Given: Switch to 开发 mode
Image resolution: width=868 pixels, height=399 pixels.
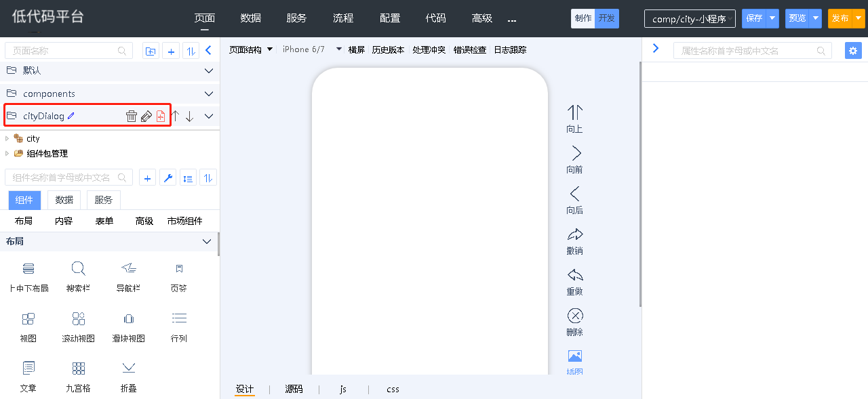Looking at the screenshot, I should 607,18.
